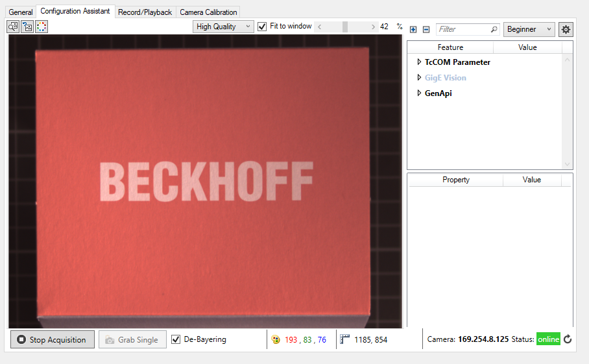Click the zoom slider thumb

tap(345, 27)
